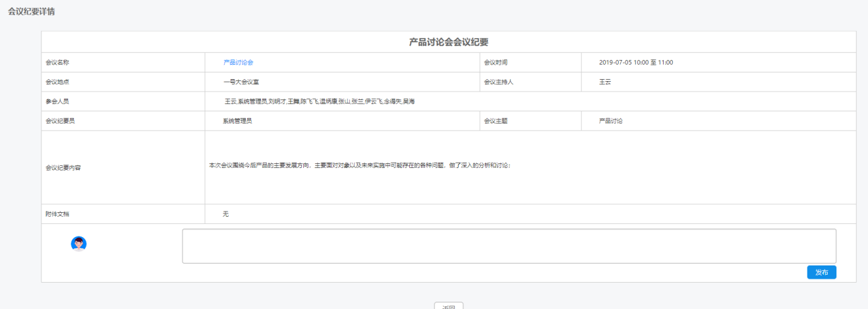Click the 会议主题 field label
This screenshot has height=309, width=868.
(496, 121)
